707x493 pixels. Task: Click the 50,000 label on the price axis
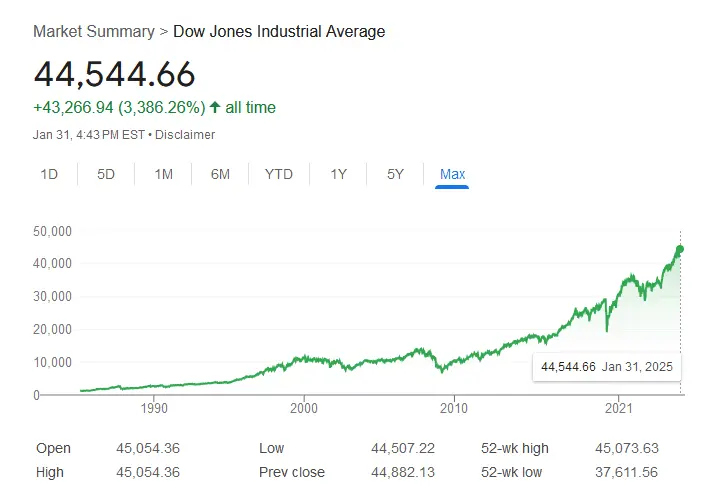pyautogui.click(x=51, y=231)
